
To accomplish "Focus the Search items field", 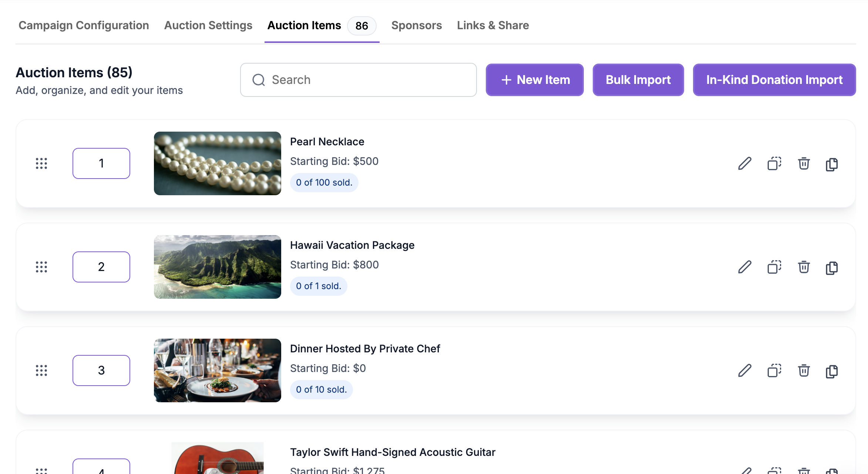I will tap(358, 80).
